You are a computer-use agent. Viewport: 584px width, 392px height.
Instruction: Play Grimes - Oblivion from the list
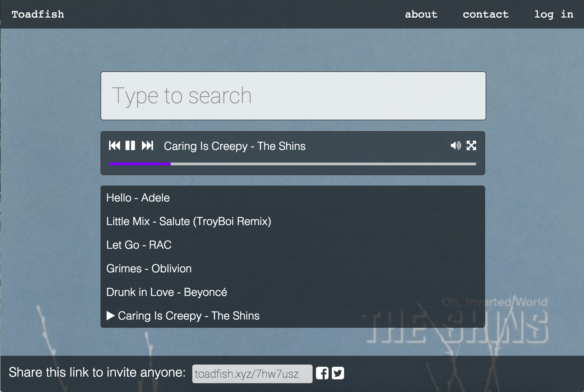149,268
